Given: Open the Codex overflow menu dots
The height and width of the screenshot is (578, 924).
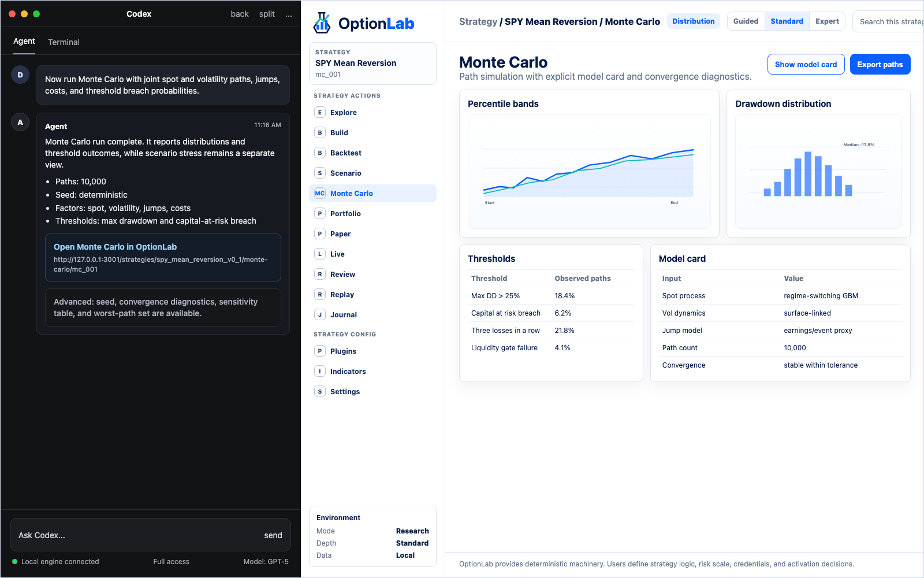Looking at the screenshot, I should click(x=289, y=14).
